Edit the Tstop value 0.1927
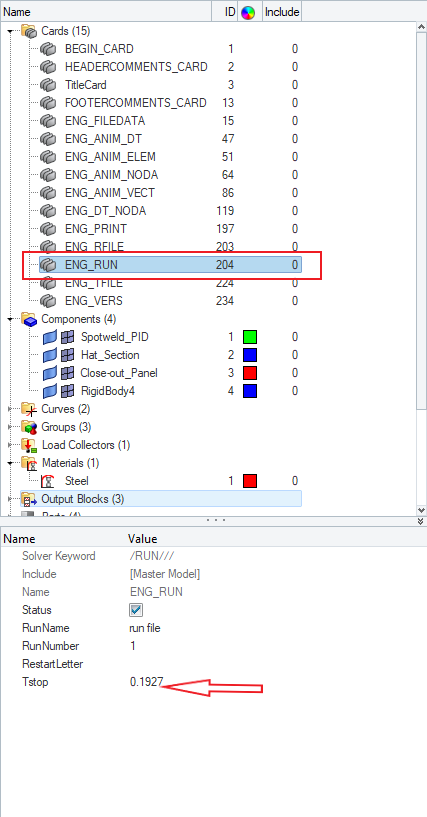427x817 pixels. (147, 682)
